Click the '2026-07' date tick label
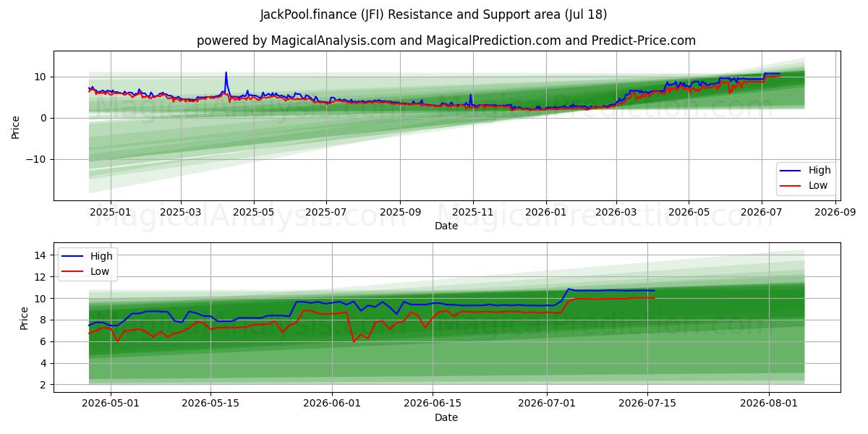This screenshot has width=868, height=434. coord(762,213)
